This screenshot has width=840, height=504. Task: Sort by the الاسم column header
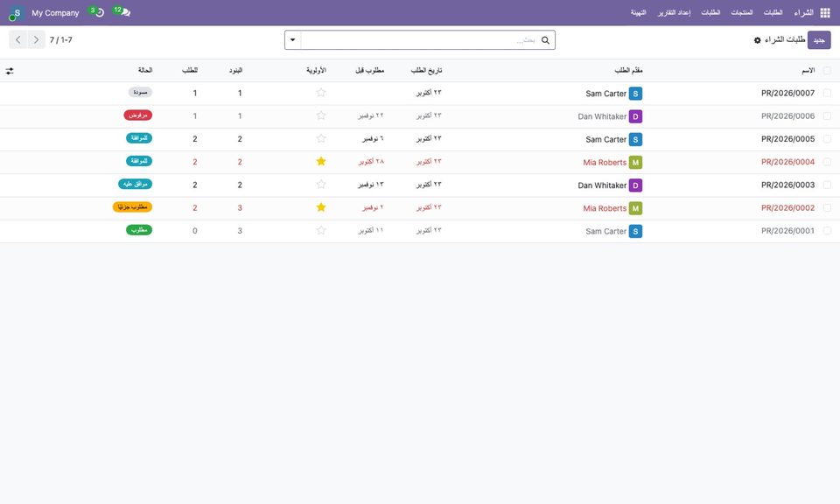click(808, 71)
